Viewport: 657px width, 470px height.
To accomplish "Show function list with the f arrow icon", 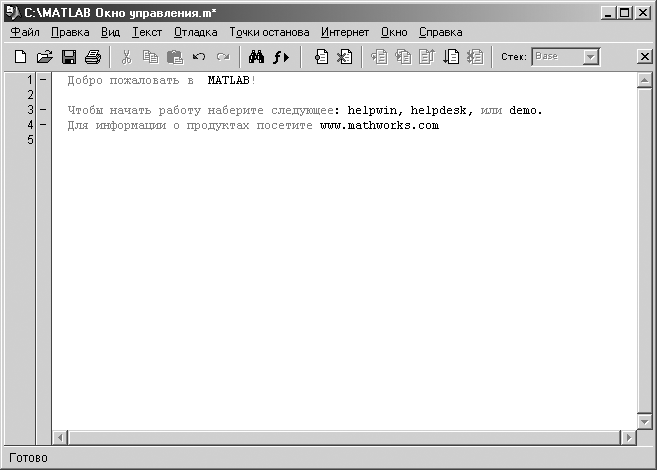I will (281, 57).
